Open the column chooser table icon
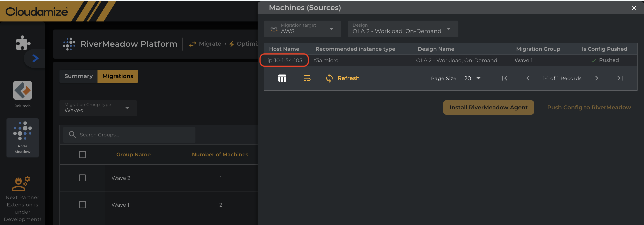 pyautogui.click(x=282, y=78)
